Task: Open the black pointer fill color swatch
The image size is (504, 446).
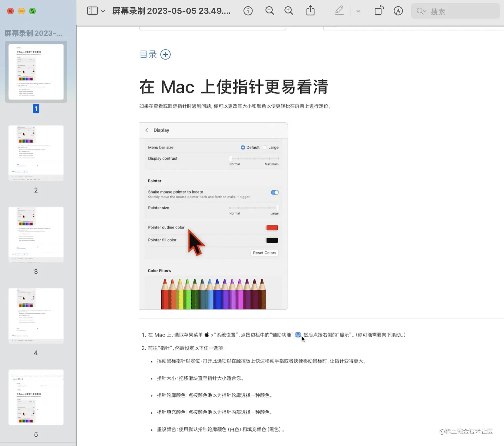Action: coord(272,240)
